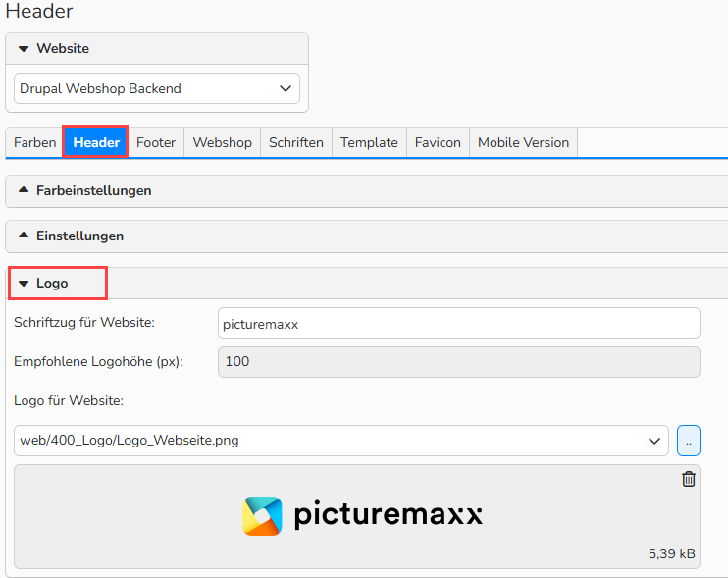Viewport: 728px width, 578px height.
Task: Click the Schriftzug für Website label
Action: tap(84, 322)
